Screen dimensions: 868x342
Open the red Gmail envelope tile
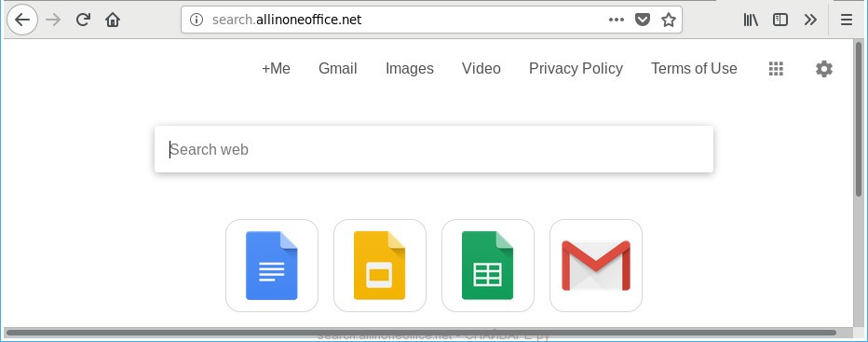(596, 266)
